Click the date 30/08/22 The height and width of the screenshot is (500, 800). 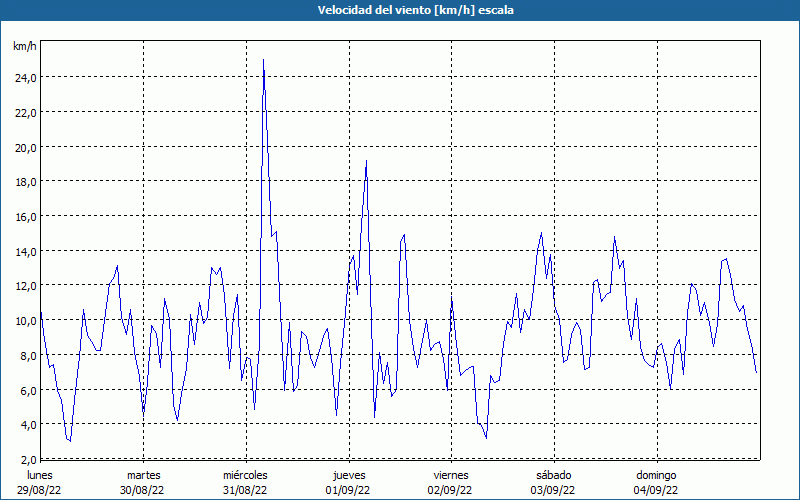point(142,490)
